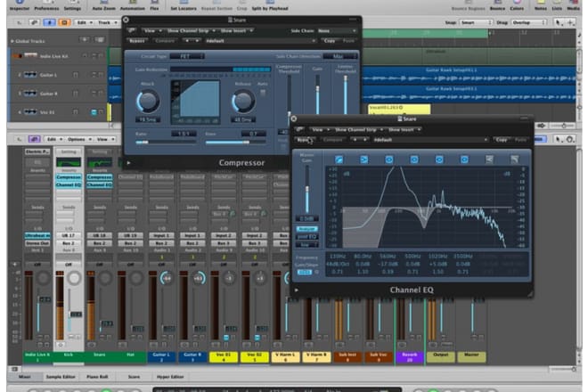Click the Release knob in Compressor

coord(243,102)
